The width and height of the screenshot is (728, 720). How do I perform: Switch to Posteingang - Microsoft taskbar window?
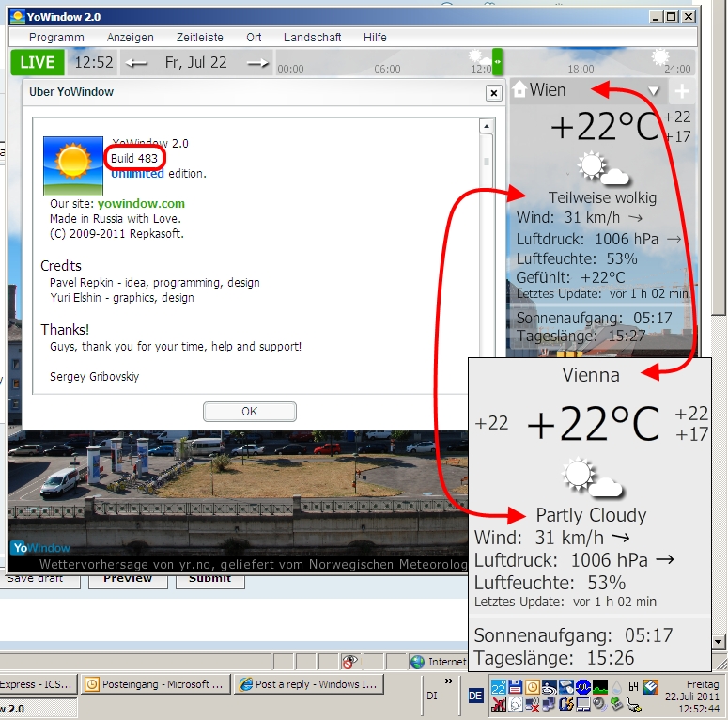coord(156,684)
